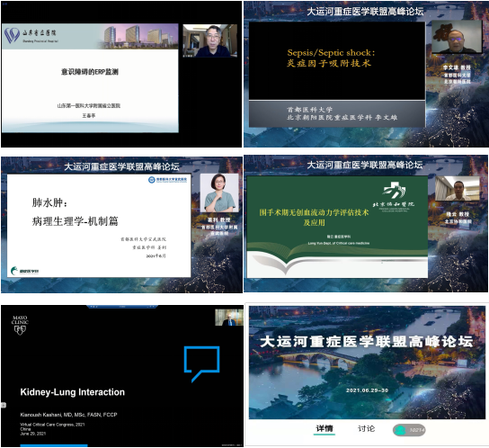Click the 姜利 教授 name label

click(x=219, y=220)
